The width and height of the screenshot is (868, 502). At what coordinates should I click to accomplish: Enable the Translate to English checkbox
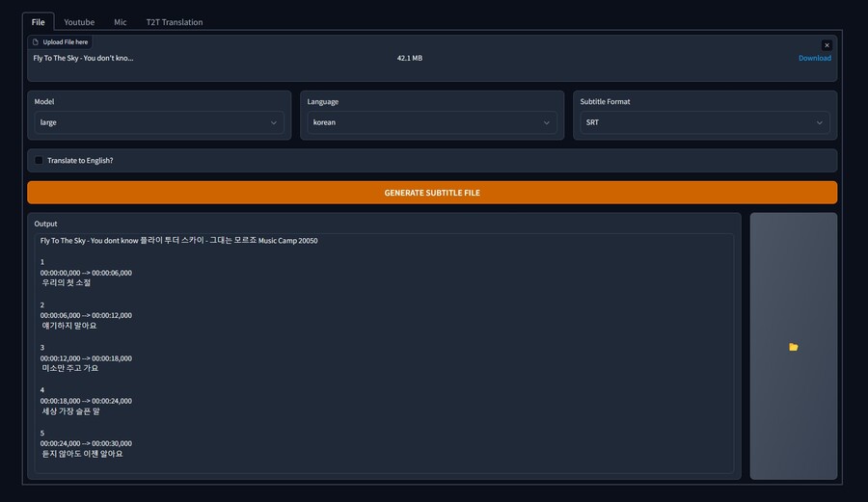tap(40, 161)
